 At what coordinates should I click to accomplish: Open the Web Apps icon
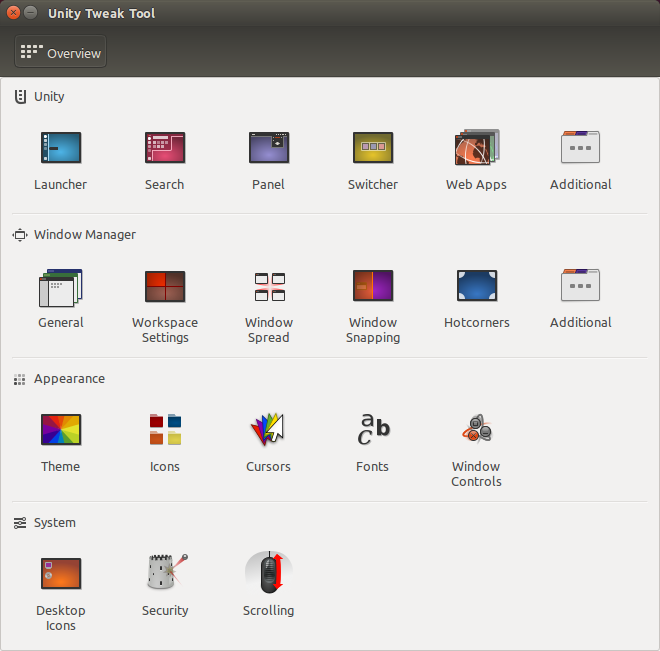click(x=476, y=147)
